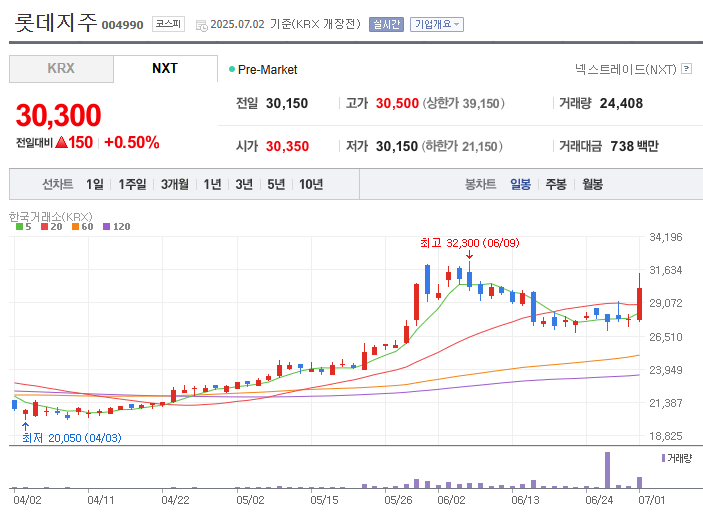Viewport: 703px width, 513px height.
Task: Click the 코스피 market badge
Action: coord(168,24)
